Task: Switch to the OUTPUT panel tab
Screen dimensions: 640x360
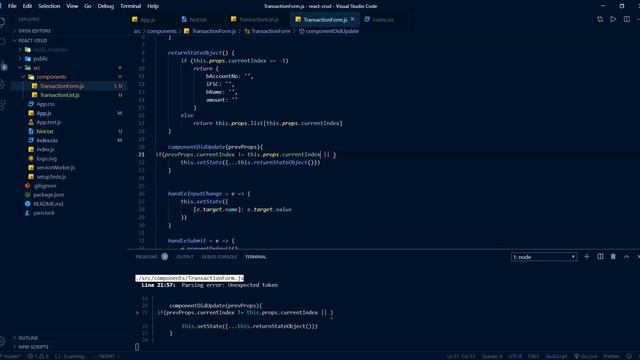Action: pyautogui.click(x=185, y=257)
